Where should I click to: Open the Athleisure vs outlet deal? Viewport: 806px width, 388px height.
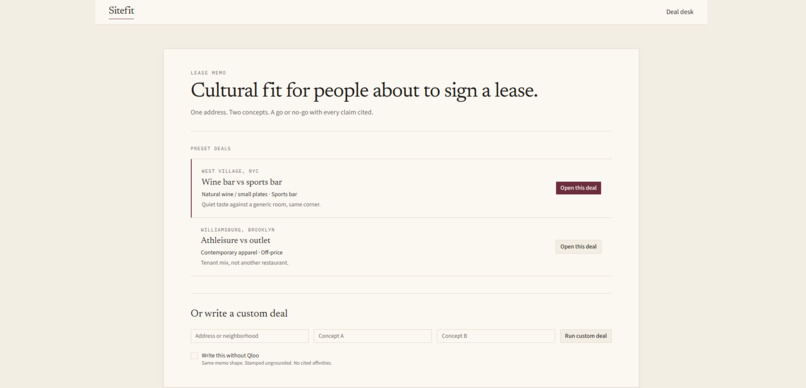(578, 247)
